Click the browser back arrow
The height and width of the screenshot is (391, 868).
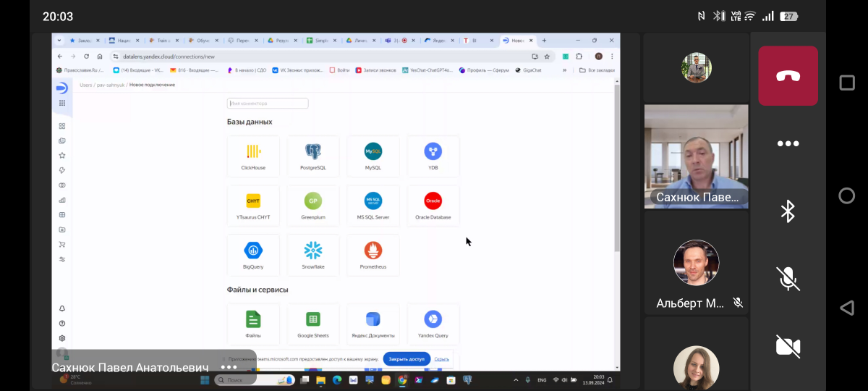pyautogui.click(x=61, y=56)
